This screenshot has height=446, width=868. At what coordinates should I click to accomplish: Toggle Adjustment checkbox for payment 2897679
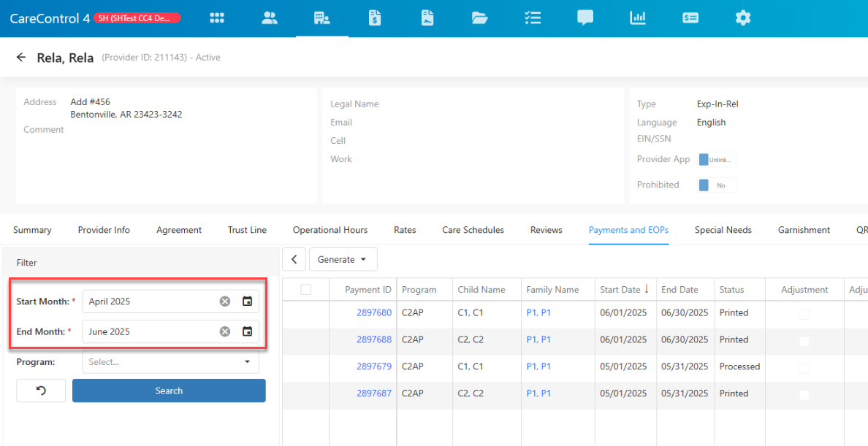tap(804, 368)
